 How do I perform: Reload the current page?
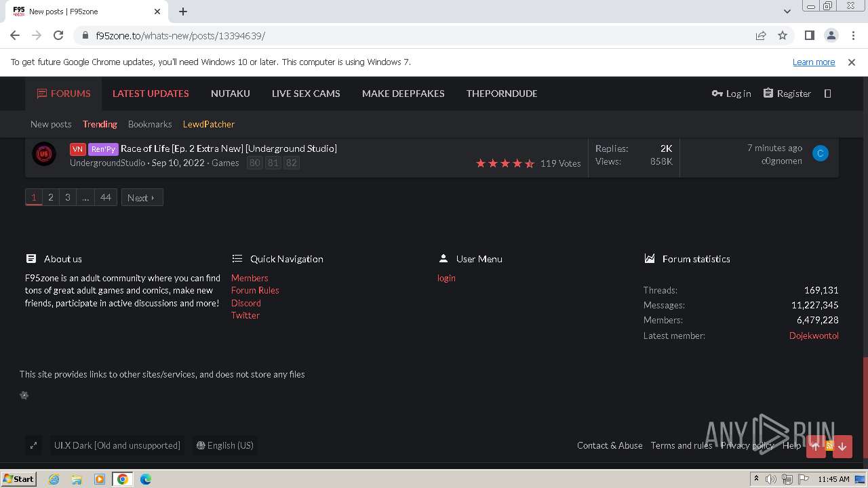tap(58, 35)
